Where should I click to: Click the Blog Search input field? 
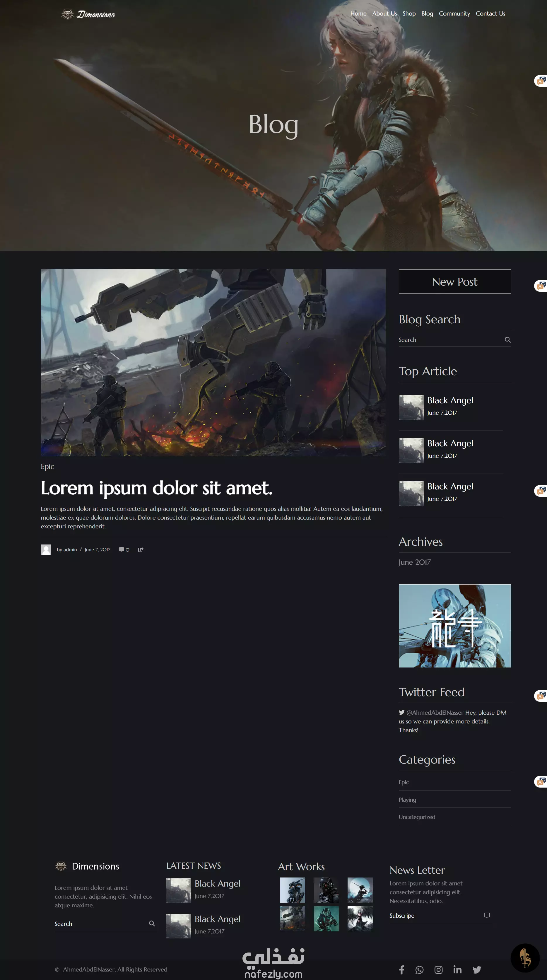click(x=449, y=340)
